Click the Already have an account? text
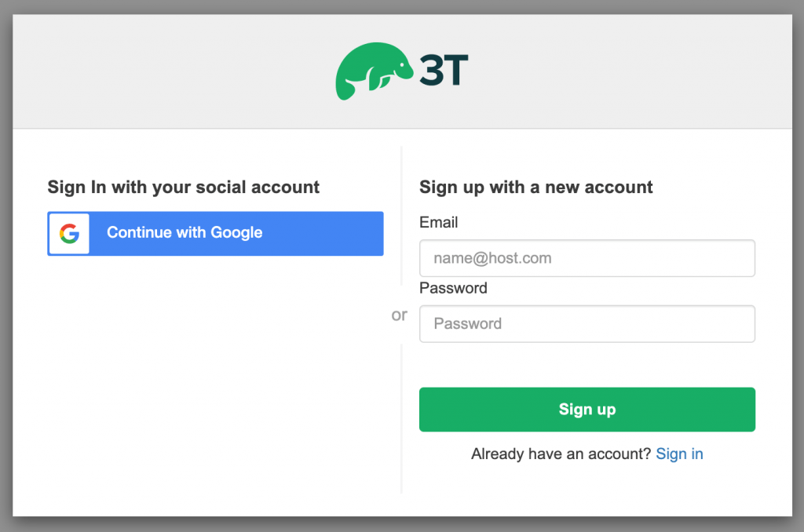This screenshot has width=804, height=532. (561, 454)
